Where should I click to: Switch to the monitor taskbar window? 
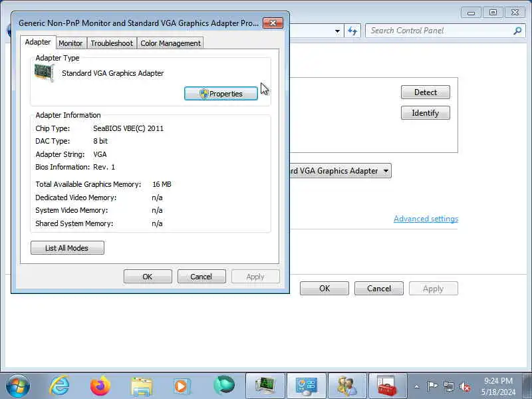pos(265,386)
